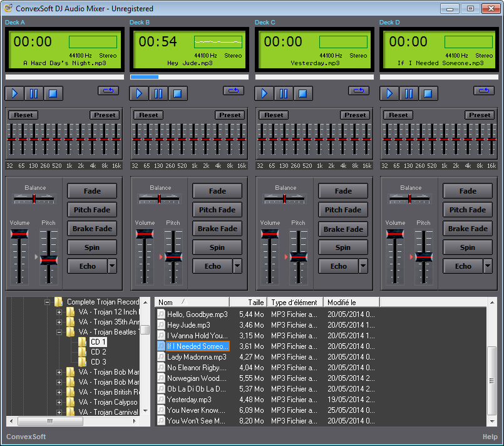Stop Deck A playback
The image size is (504, 446).
pyautogui.click(x=53, y=93)
